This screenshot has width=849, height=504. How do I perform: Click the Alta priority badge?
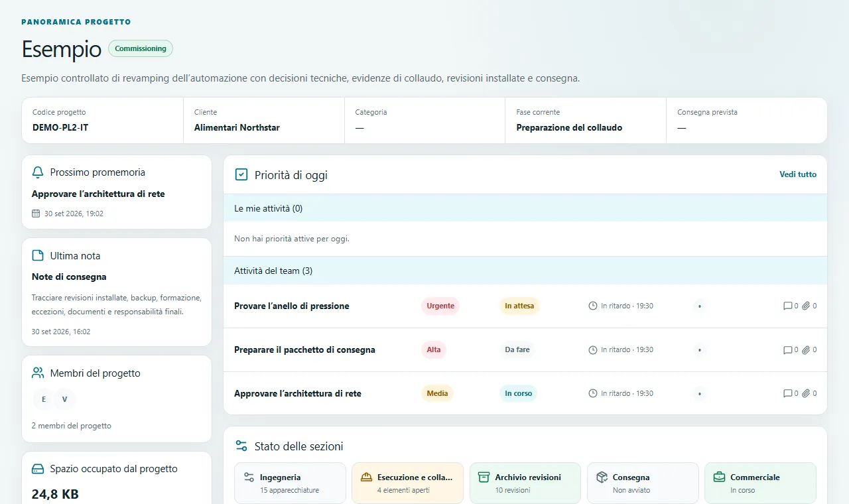[434, 349]
